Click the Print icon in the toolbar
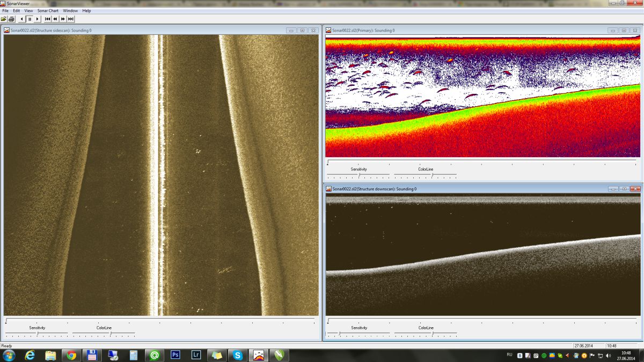This screenshot has width=644, height=362. [x=11, y=19]
